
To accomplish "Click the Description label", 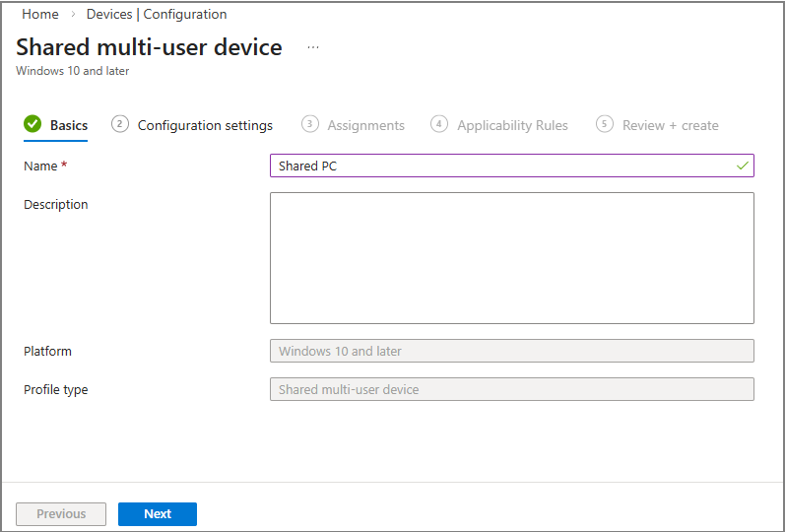I will (55, 204).
